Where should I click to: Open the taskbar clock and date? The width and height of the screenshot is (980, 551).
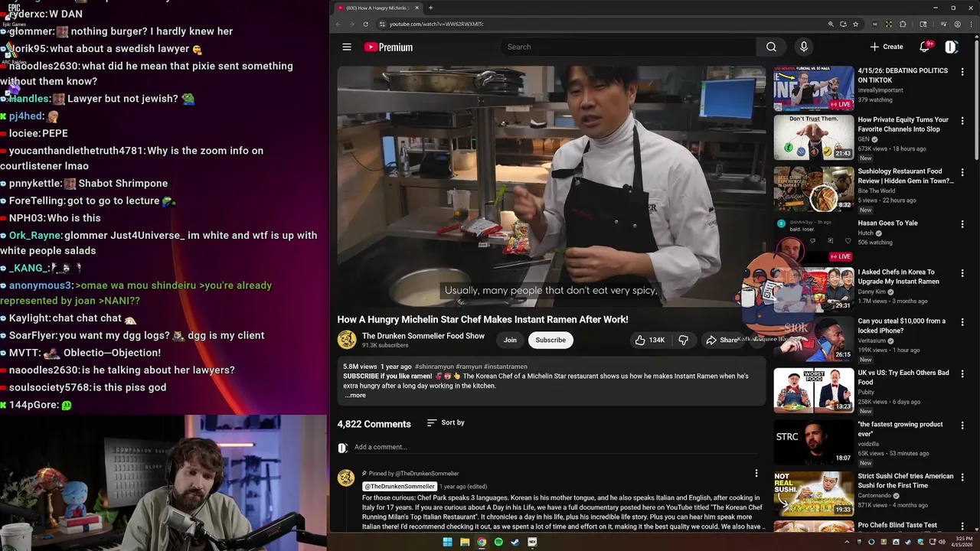tap(960, 542)
